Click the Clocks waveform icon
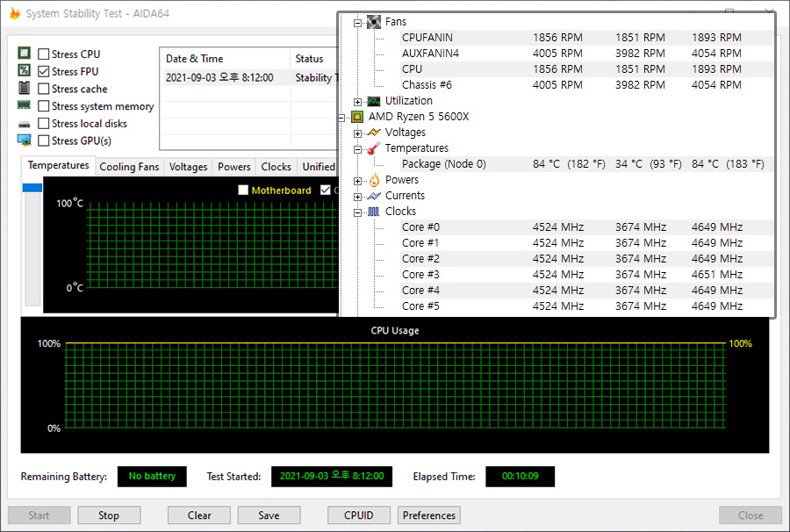Image resolution: width=790 pixels, height=532 pixels. [374, 212]
